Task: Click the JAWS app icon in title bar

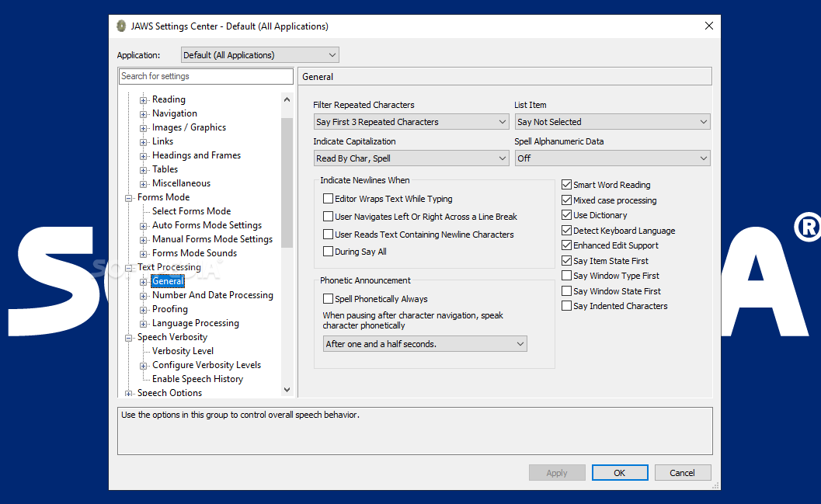Action: point(121,26)
